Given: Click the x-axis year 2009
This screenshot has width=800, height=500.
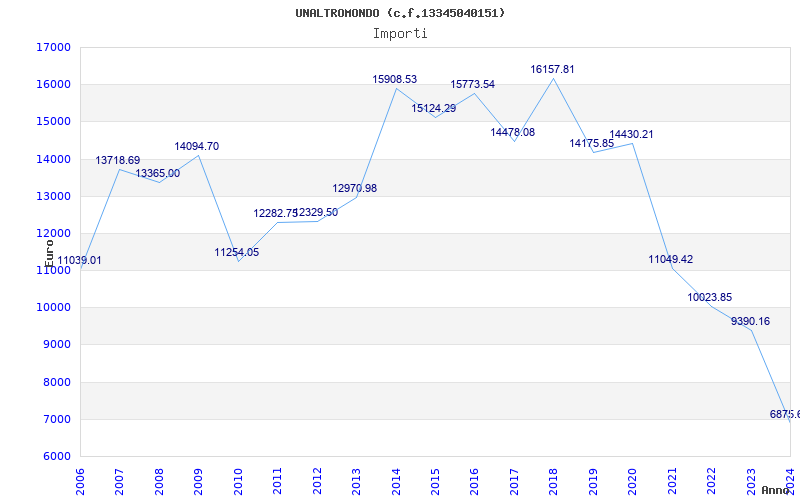Looking at the screenshot, I should tap(198, 481).
